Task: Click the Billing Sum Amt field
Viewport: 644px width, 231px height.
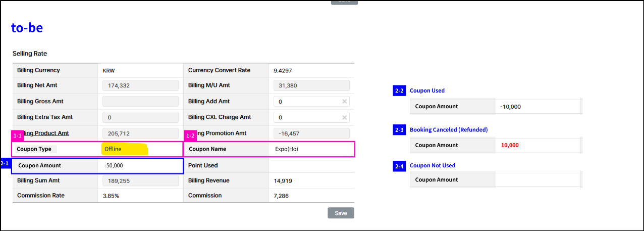Action: [140, 181]
